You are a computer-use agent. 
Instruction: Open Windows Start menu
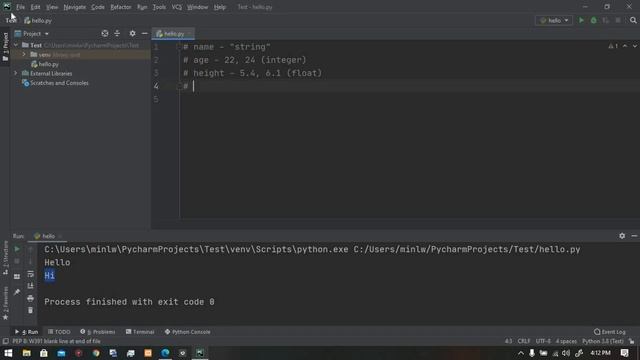coord(8,353)
